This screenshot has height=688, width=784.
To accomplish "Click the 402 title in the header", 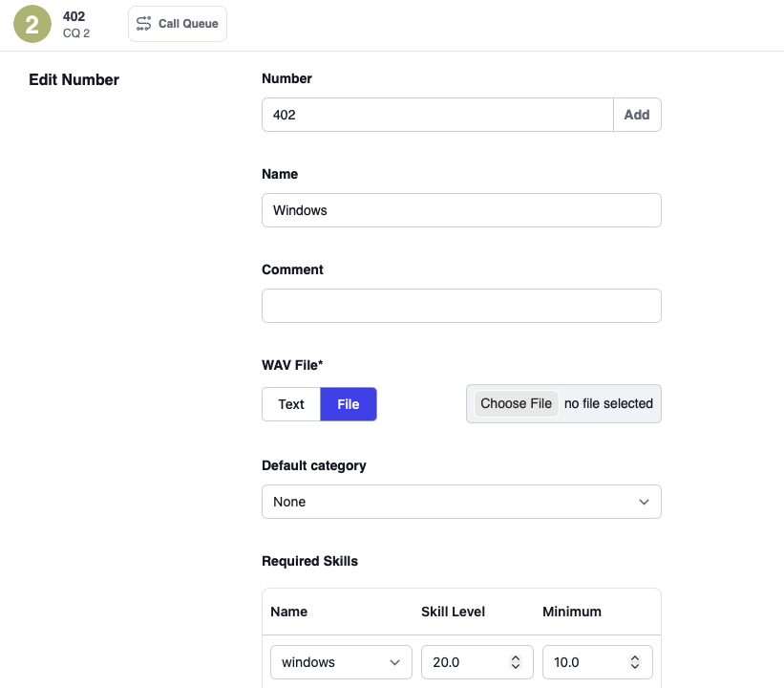I will (x=74, y=16).
